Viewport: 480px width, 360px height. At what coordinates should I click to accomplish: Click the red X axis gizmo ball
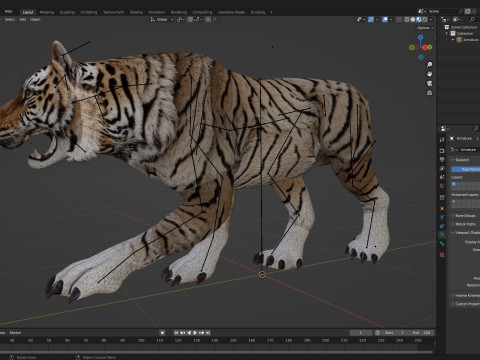point(425,48)
